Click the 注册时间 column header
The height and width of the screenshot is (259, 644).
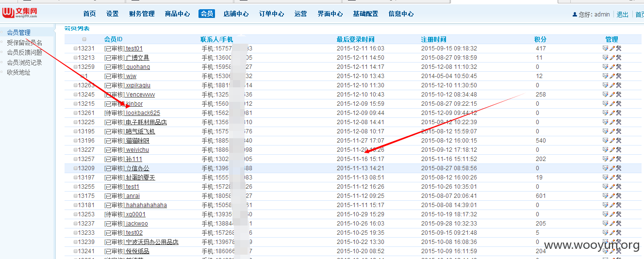[x=433, y=39]
